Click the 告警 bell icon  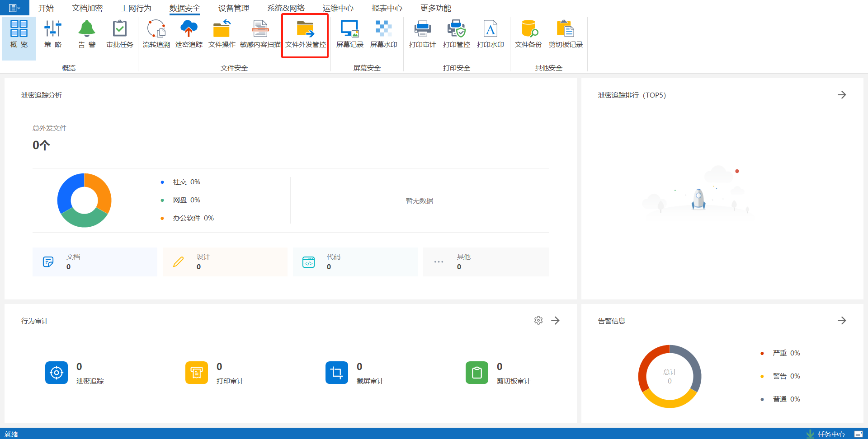coord(86,29)
